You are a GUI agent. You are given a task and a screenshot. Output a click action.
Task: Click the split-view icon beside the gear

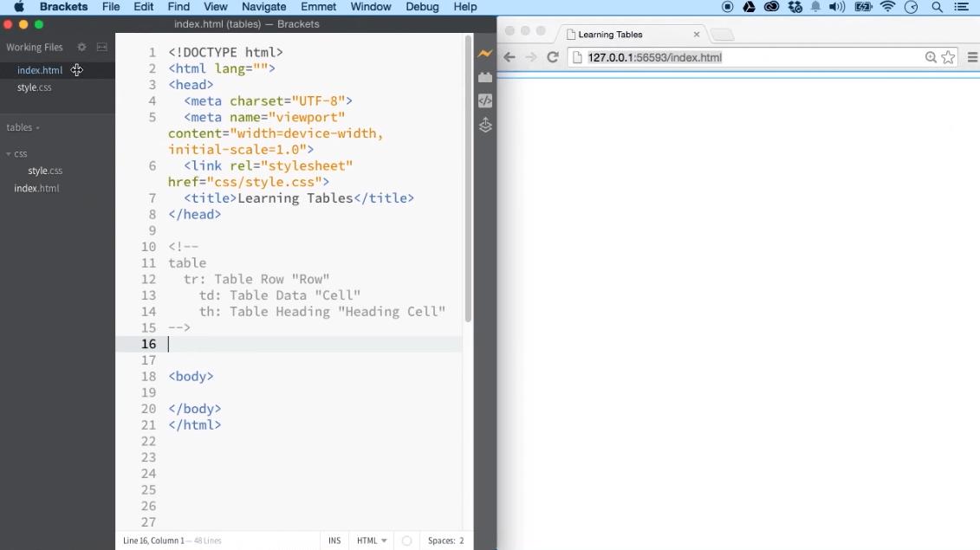click(101, 48)
